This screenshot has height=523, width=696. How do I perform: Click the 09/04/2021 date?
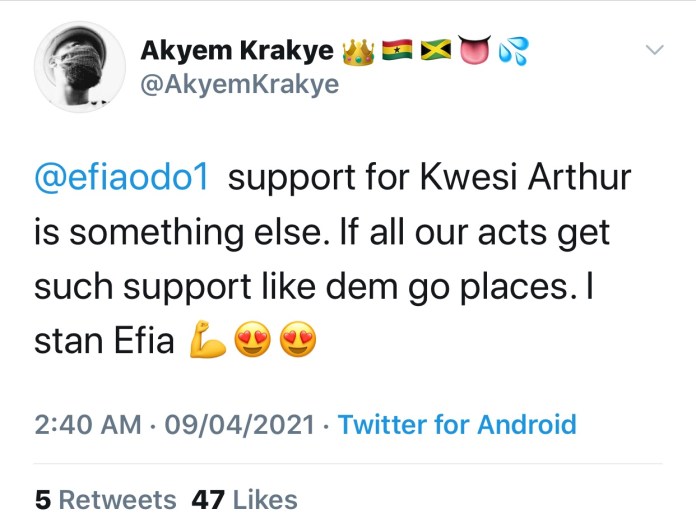(239, 424)
